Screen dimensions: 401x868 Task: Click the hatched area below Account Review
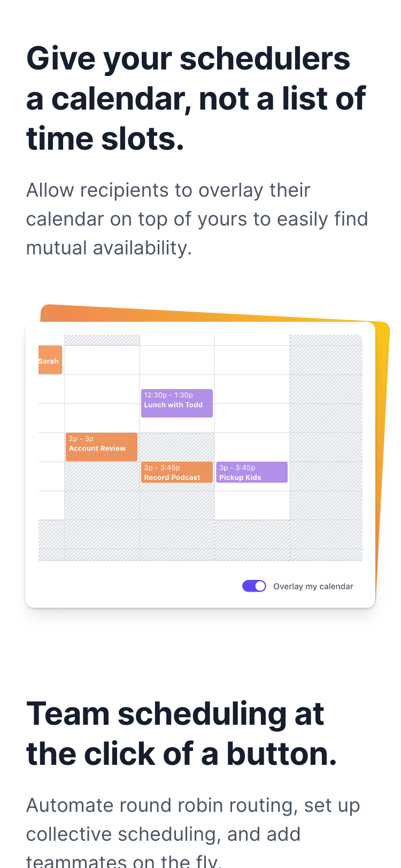[102, 491]
